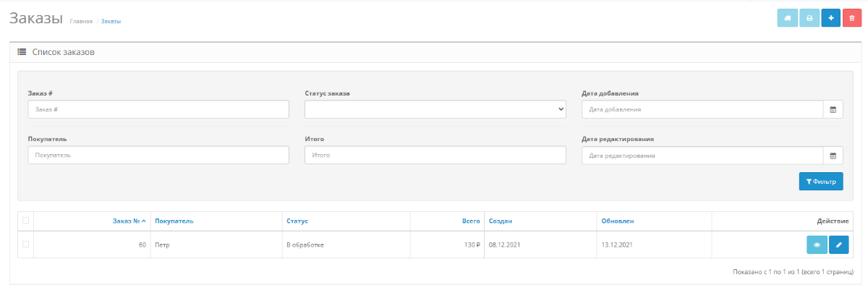Click the truck shipping list icon

[x=787, y=17]
